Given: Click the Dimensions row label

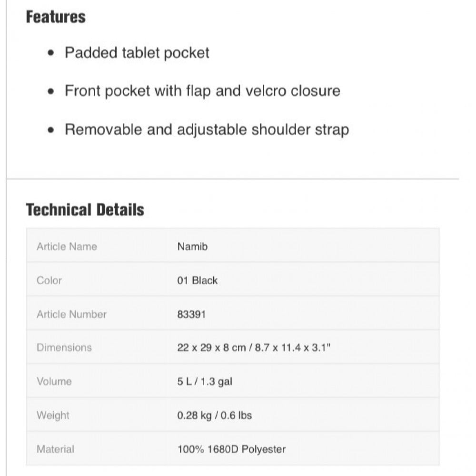Looking at the screenshot, I should [64, 347].
